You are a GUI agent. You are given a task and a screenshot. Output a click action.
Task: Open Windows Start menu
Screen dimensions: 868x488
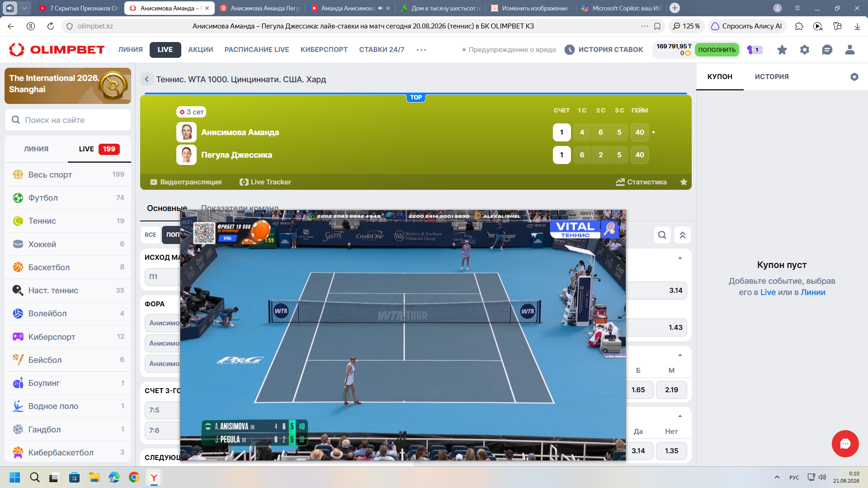[14, 477]
